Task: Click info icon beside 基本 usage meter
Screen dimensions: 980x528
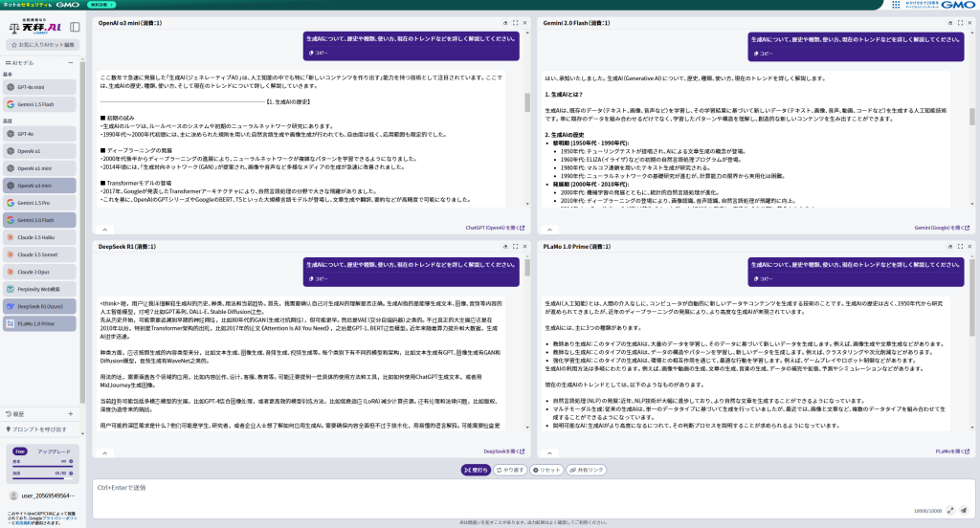Action: point(71,462)
